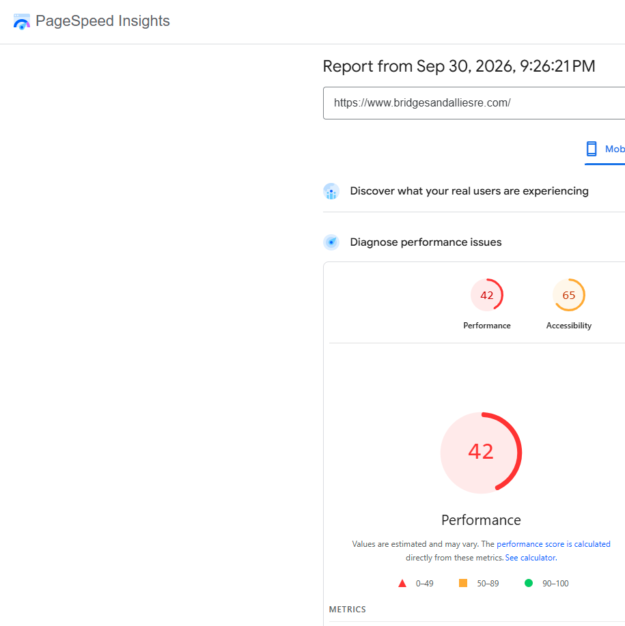
Task: Open 'performance score is calculated' link
Action: 553,544
